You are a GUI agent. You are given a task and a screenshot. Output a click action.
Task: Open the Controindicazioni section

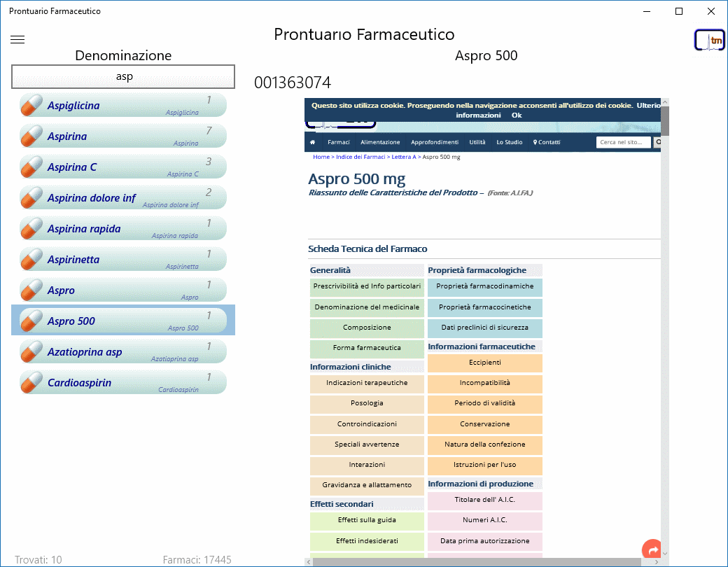click(367, 424)
